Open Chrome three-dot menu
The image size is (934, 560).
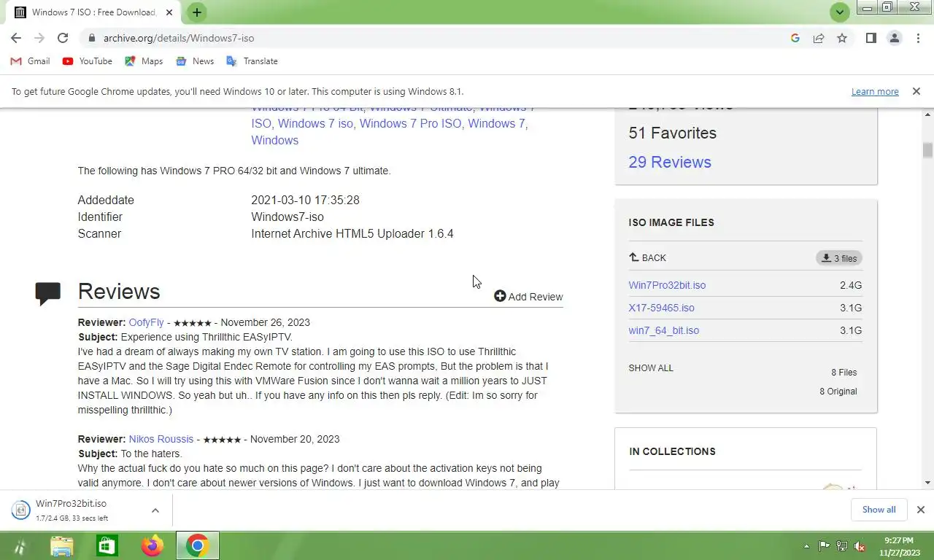(918, 38)
